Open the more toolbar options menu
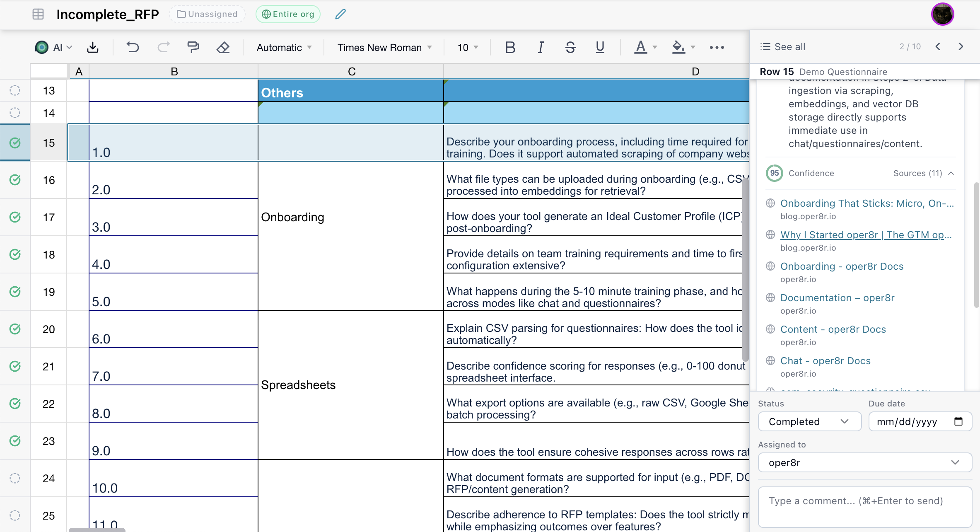 click(717, 47)
